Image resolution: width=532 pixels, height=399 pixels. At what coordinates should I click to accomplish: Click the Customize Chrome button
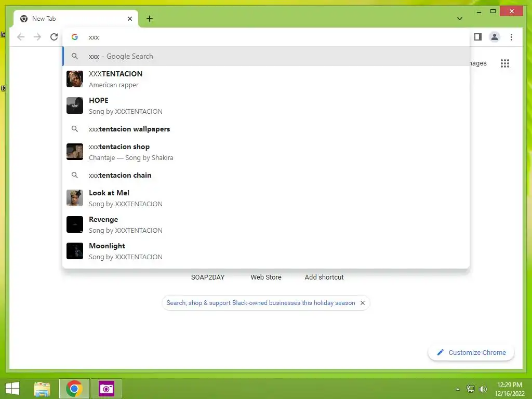coord(471,353)
